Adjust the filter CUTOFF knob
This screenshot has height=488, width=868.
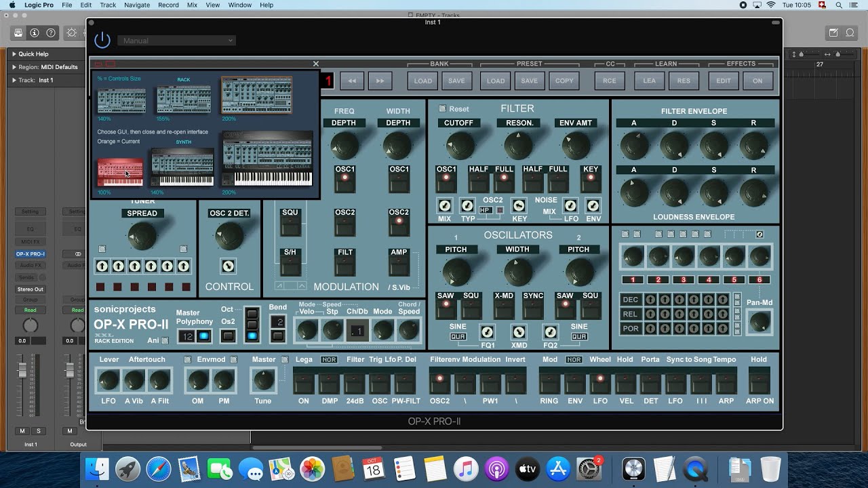tap(459, 145)
